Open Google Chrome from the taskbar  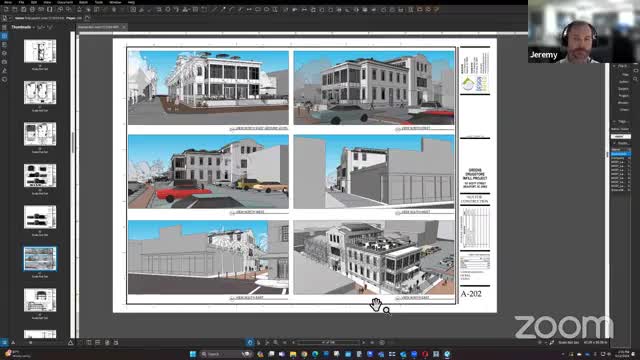[304, 354]
